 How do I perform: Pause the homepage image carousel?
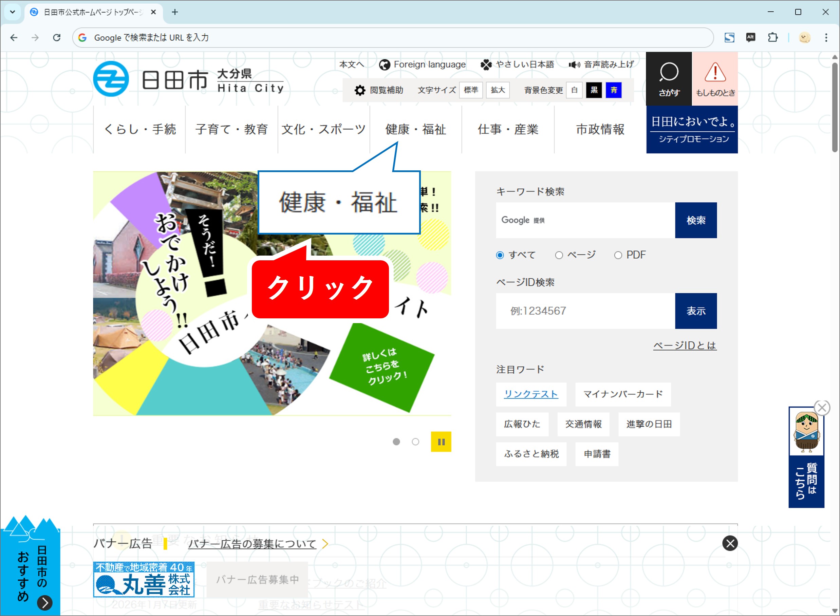coord(442,442)
